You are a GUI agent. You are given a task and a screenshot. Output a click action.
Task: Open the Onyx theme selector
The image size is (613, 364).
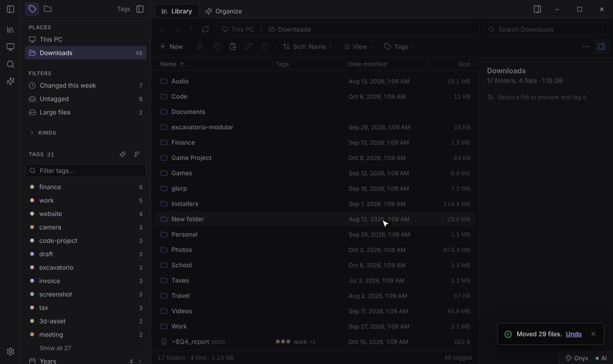click(577, 358)
